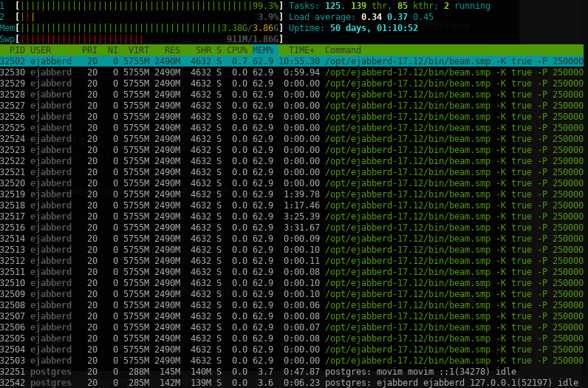
Task: Sort processes by PID column header
Action: (17, 50)
